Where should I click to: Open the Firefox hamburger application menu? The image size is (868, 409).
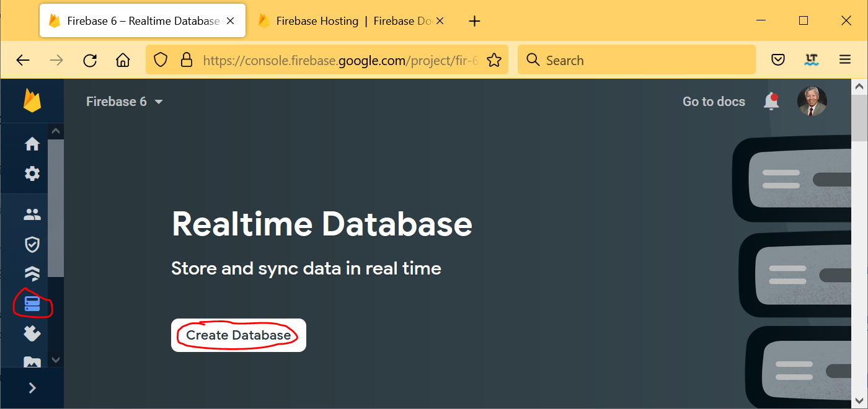(844, 60)
